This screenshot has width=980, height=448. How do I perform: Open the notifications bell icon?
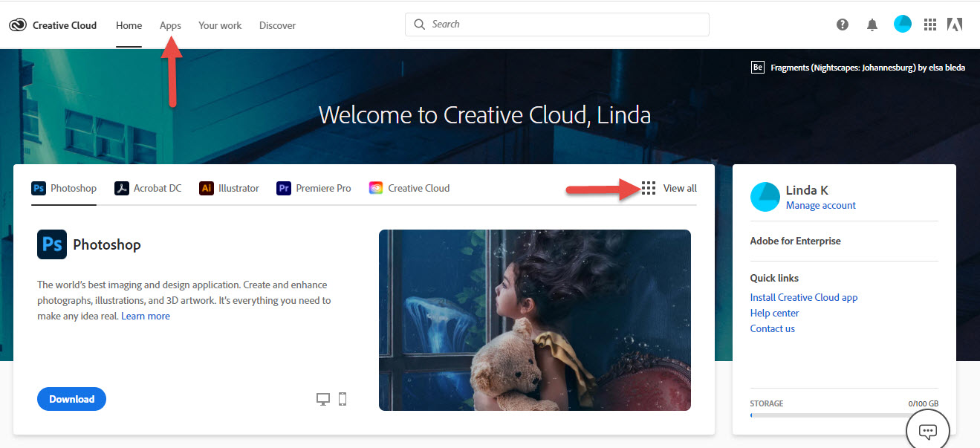[x=872, y=25]
